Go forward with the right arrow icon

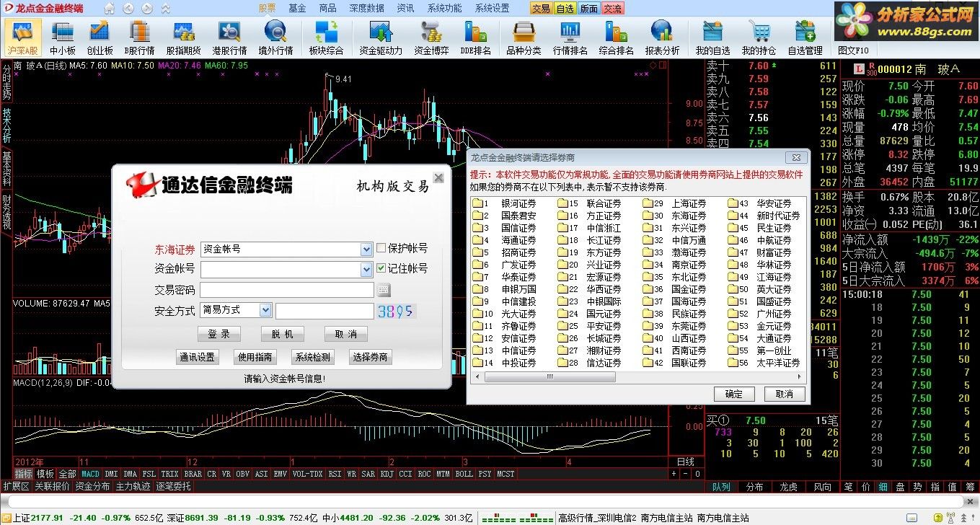point(146,9)
